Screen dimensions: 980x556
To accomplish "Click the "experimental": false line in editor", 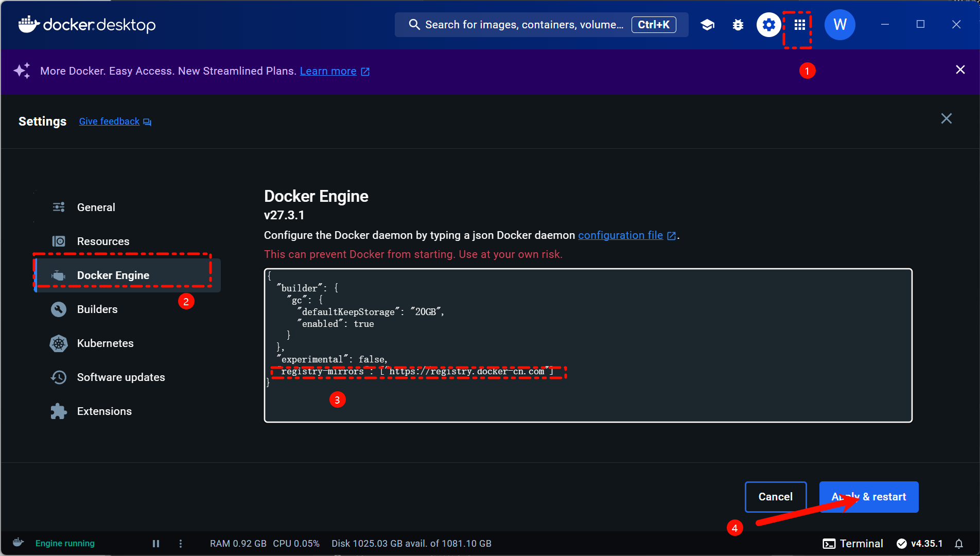I will tap(332, 359).
